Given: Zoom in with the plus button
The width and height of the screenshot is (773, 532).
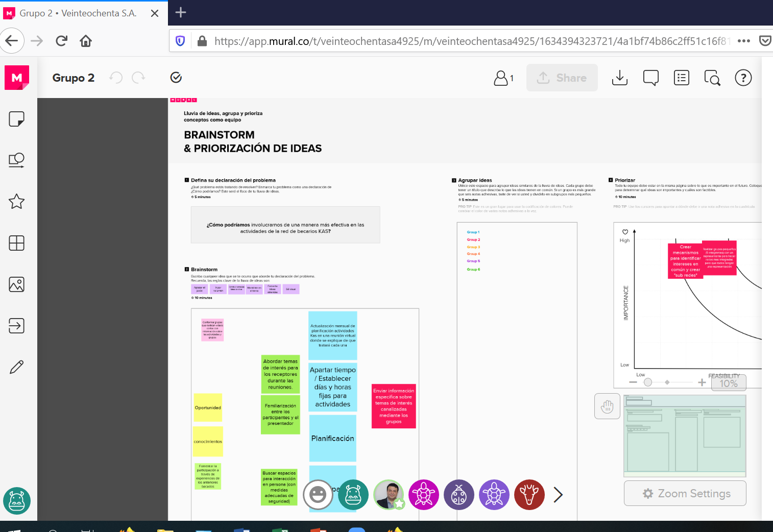Looking at the screenshot, I should (702, 382).
